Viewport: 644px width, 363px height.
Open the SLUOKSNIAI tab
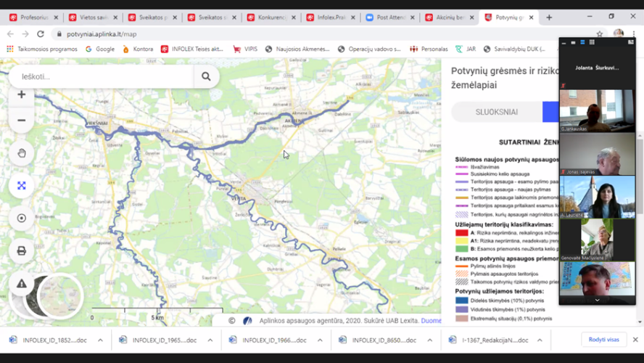[497, 112]
